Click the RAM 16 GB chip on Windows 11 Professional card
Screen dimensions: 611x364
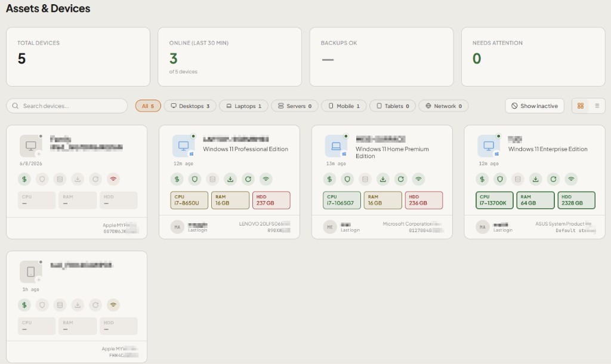click(230, 200)
